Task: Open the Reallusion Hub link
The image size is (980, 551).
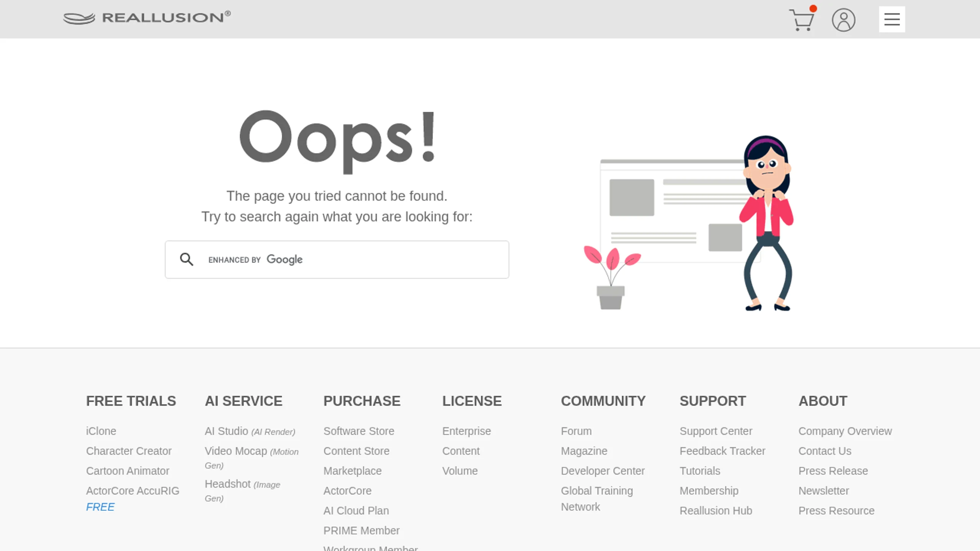Action: (x=716, y=510)
